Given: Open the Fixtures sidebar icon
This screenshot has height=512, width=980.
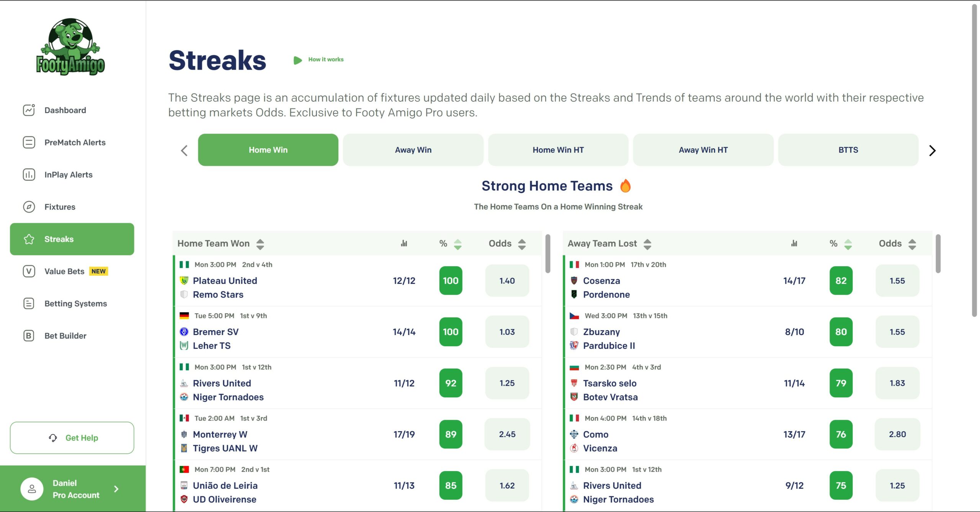Looking at the screenshot, I should tap(28, 206).
